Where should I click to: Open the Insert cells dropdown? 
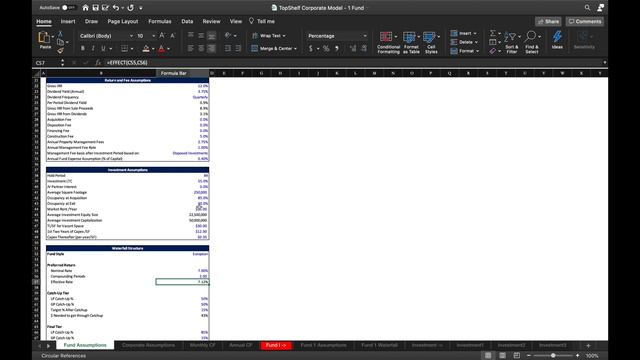point(464,33)
